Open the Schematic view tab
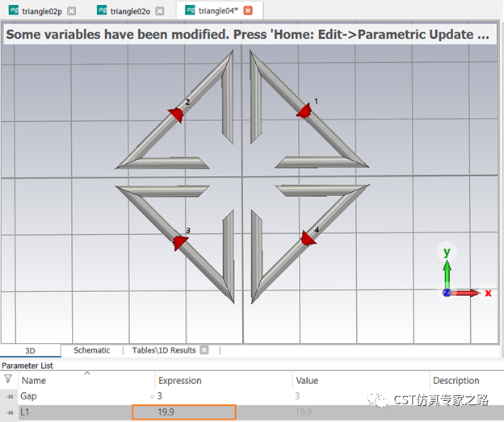Viewport: 504px width, 422px height. coord(91,350)
